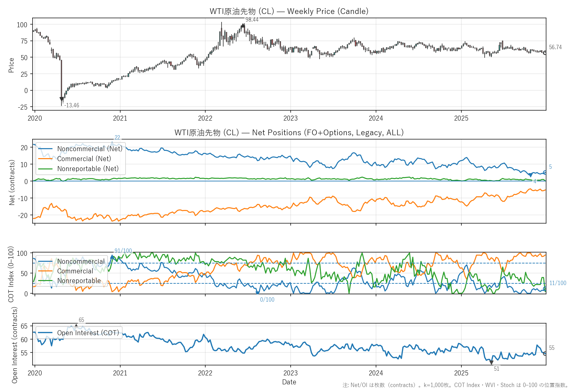Viewport: 574px width, 392px height.
Task: Click the 56.74 last price label
Action: point(555,47)
